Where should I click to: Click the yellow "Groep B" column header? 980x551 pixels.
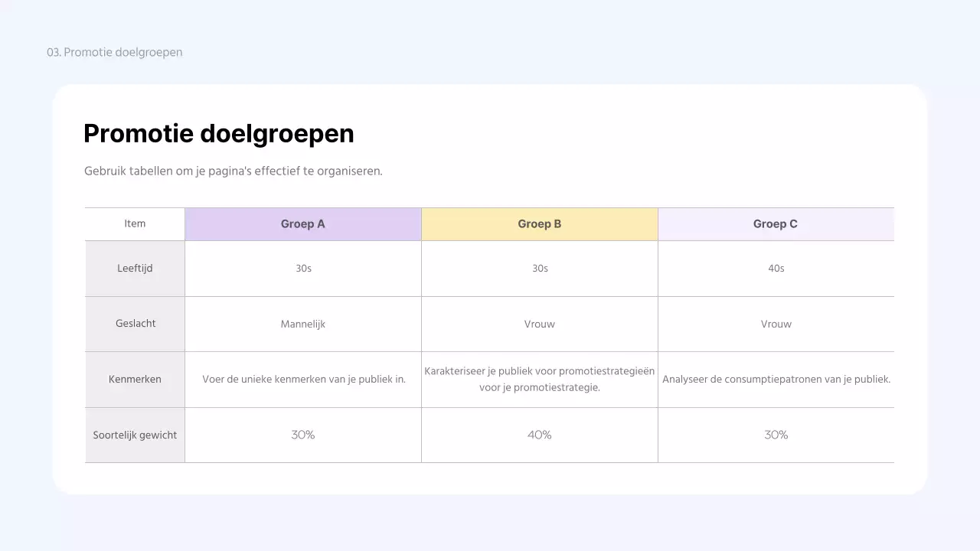(540, 224)
